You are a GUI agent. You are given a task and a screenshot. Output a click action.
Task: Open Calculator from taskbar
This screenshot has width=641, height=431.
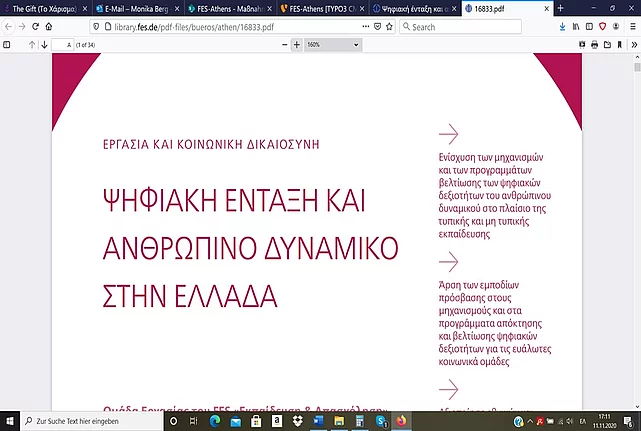(x=360, y=421)
